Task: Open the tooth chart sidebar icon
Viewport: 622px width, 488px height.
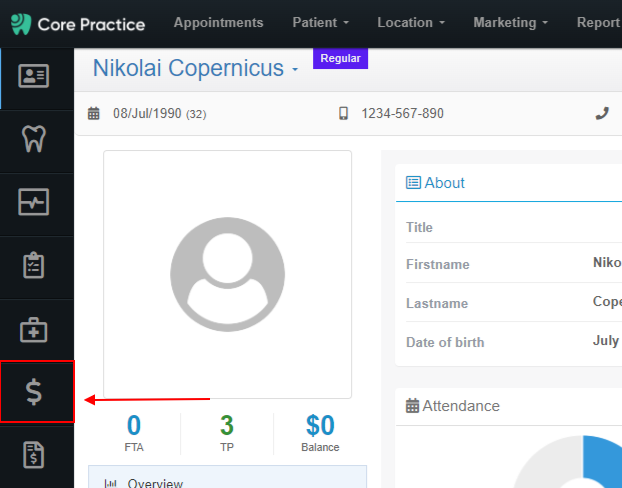Action: tap(34, 139)
